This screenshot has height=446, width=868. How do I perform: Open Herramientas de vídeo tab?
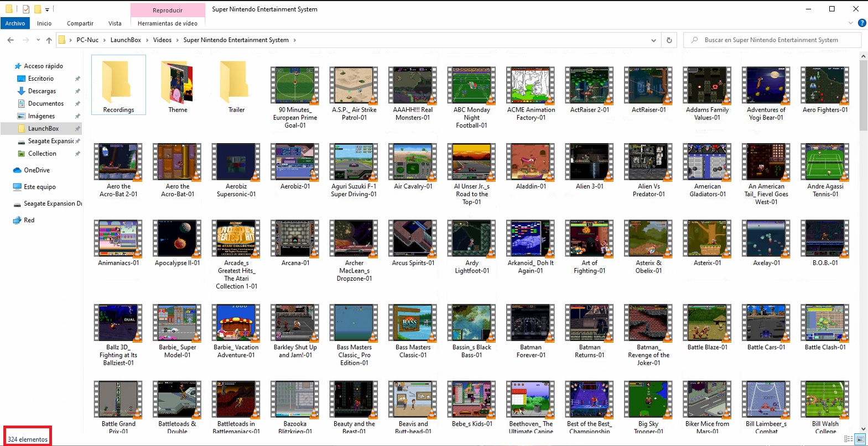(x=168, y=23)
